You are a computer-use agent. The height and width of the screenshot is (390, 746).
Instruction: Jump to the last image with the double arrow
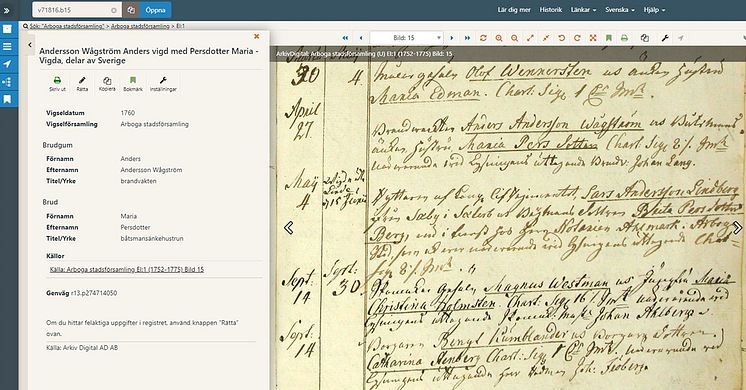click(x=467, y=38)
